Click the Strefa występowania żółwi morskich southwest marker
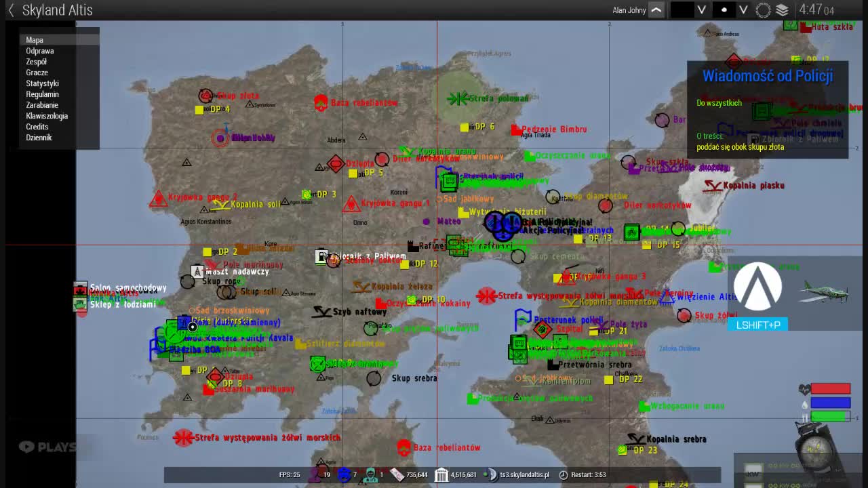 182,438
